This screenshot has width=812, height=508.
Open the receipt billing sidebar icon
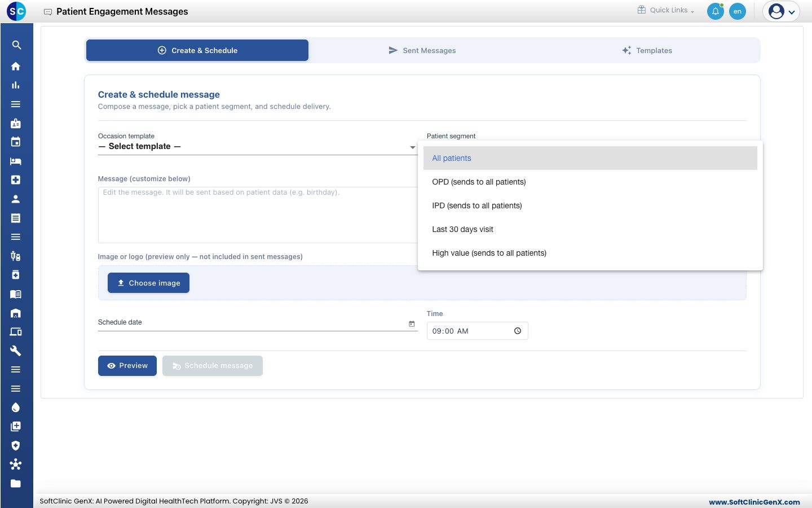[x=16, y=218]
